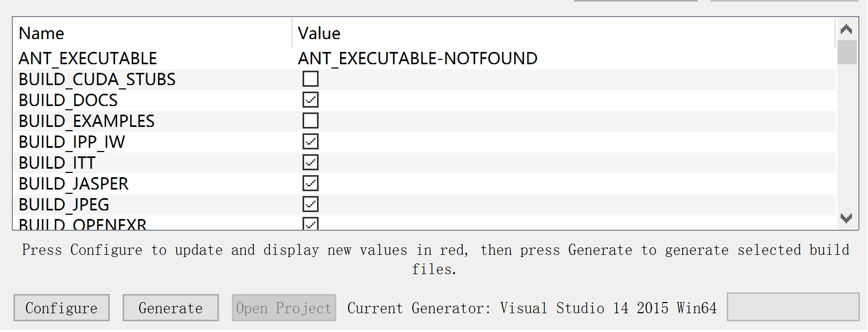
Task: Click the empty progress bar beside generator text
Action: pyautogui.click(x=793, y=307)
